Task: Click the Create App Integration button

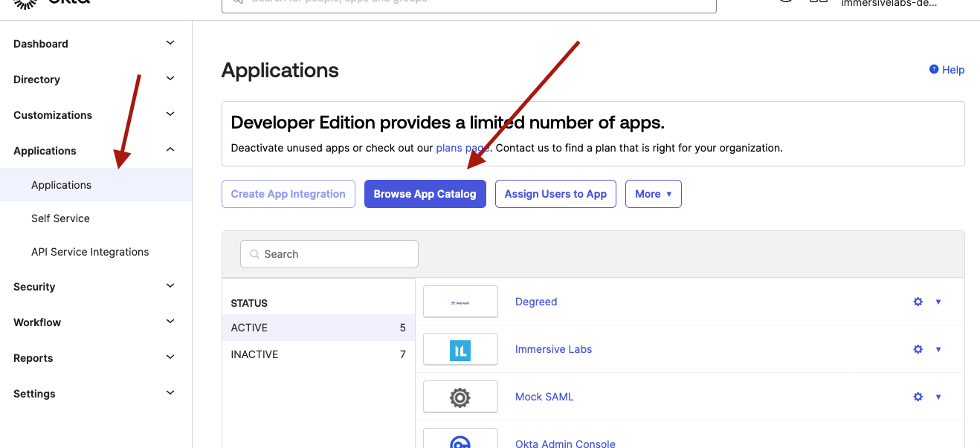Action: (288, 194)
